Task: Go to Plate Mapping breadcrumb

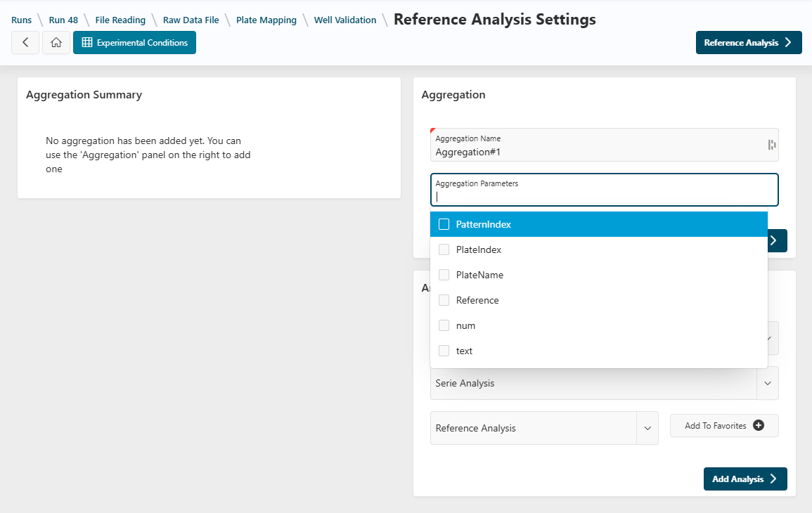Action: coord(266,20)
